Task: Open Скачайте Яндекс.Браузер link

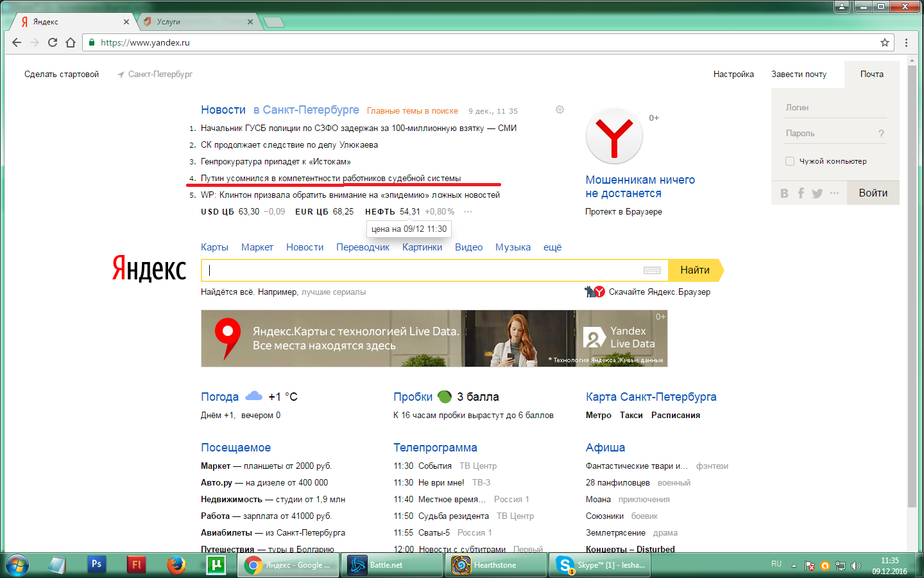Action: tap(660, 292)
